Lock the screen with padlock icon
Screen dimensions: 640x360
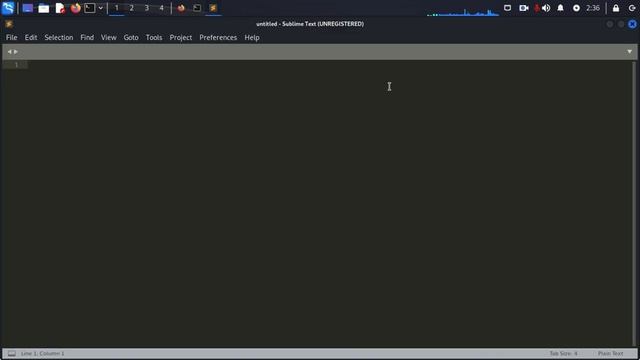point(616,8)
